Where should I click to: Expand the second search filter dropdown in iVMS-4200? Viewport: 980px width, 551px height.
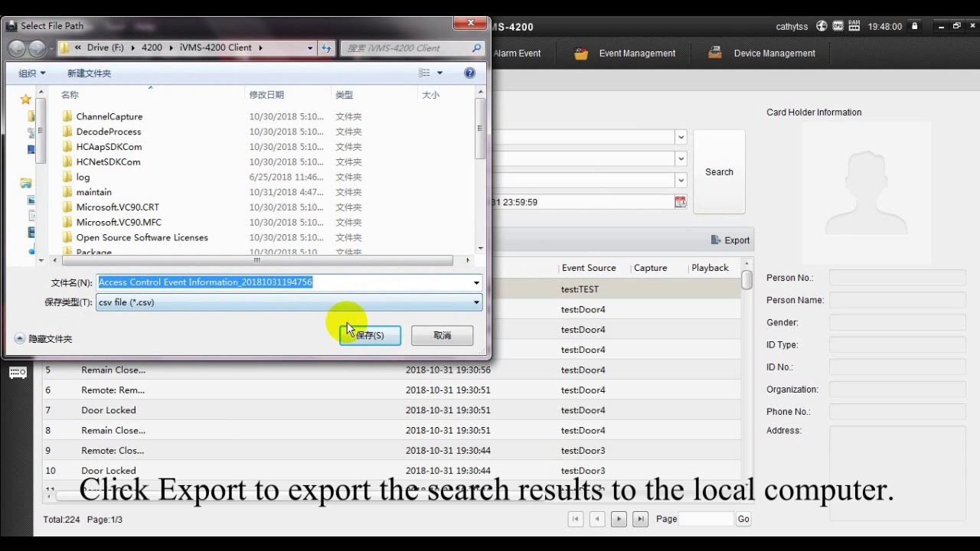[680, 158]
